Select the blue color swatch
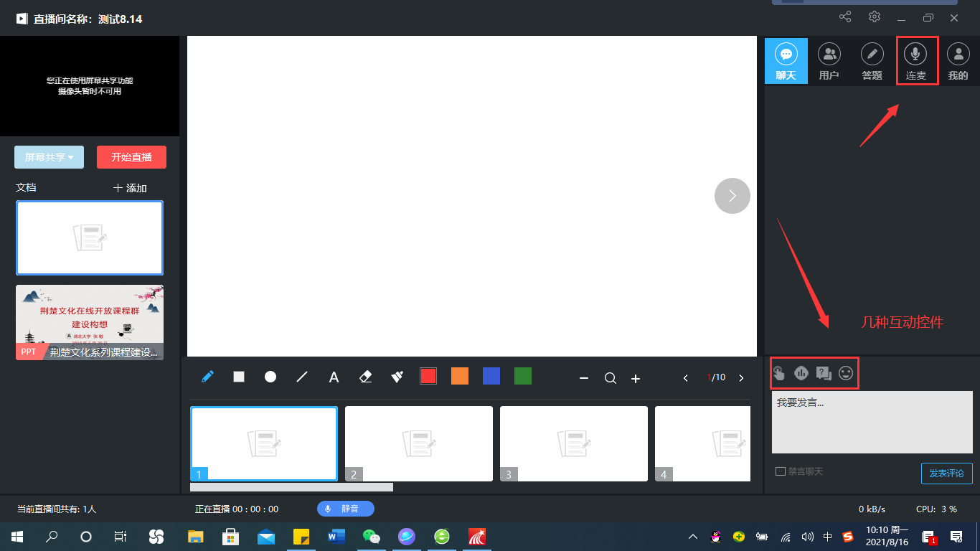980x551 pixels. (491, 376)
